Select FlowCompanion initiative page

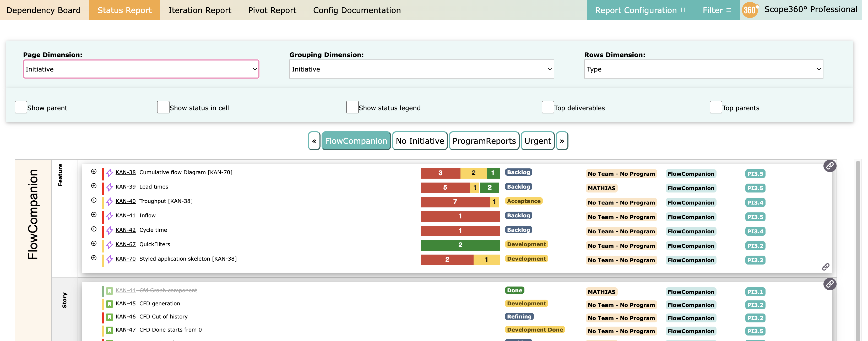(356, 141)
